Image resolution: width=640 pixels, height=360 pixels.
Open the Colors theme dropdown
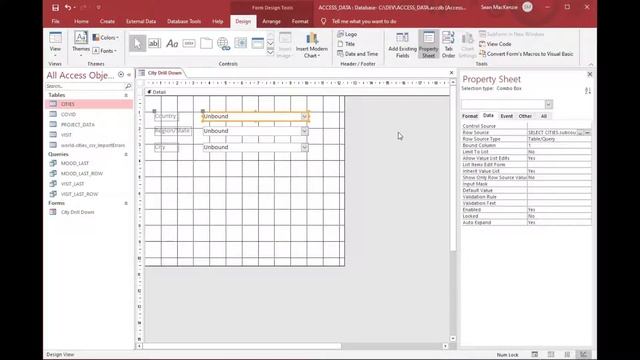[x=105, y=38]
